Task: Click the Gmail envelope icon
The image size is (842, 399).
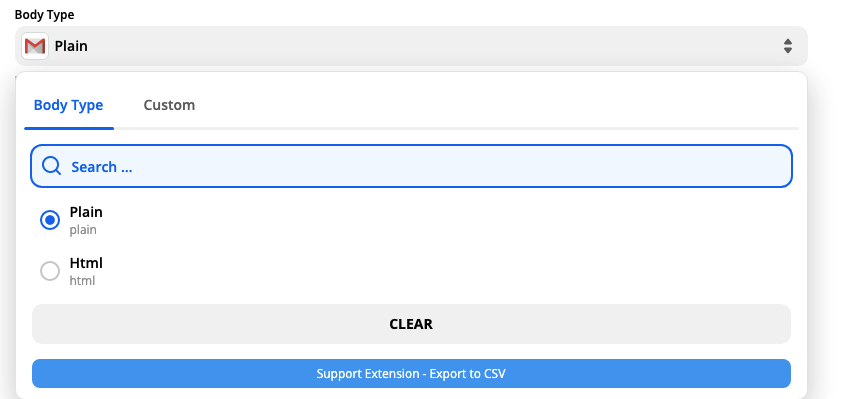Action: coord(35,46)
